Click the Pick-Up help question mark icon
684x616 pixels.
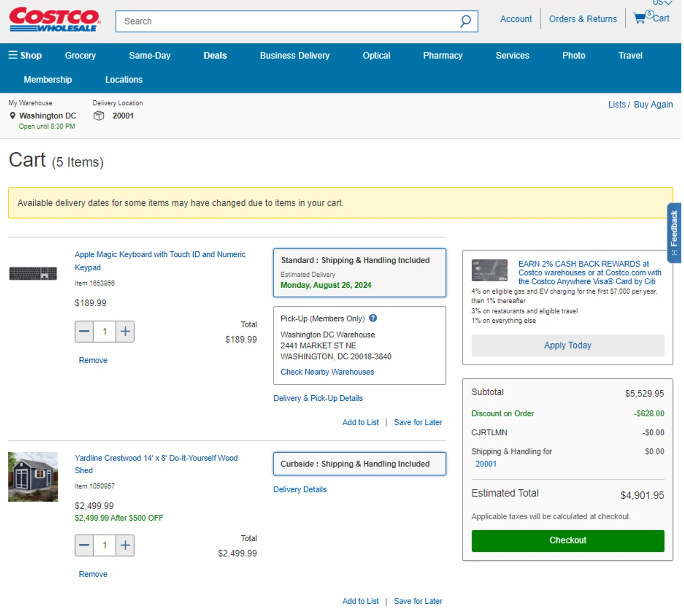[x=373, y=318]
